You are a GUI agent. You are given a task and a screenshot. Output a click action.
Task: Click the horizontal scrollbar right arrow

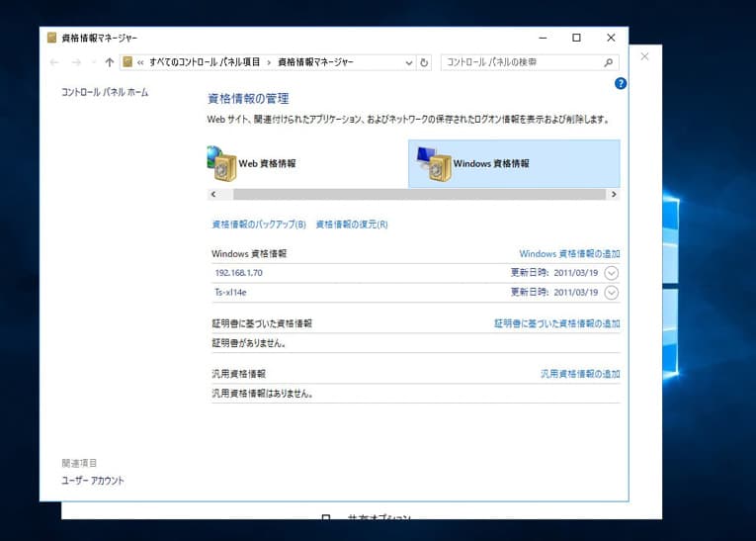tap(614, 195)
